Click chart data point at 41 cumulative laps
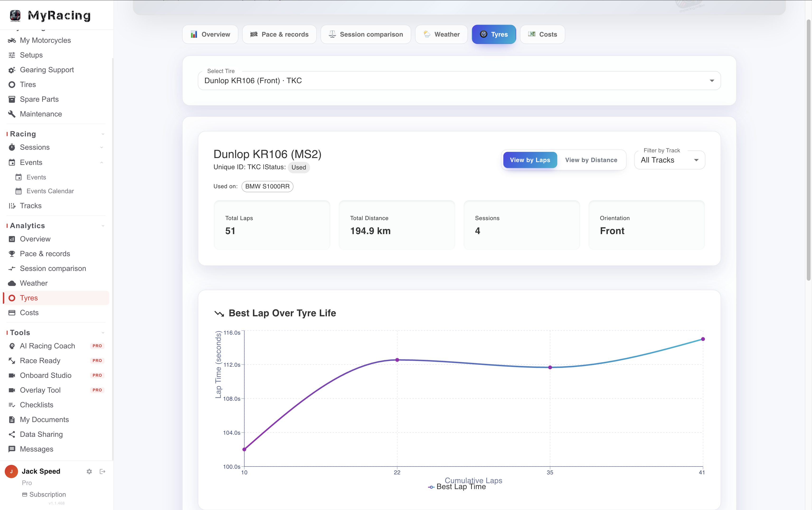This screenshot has width=812, height=510. [x=703, y=339]
